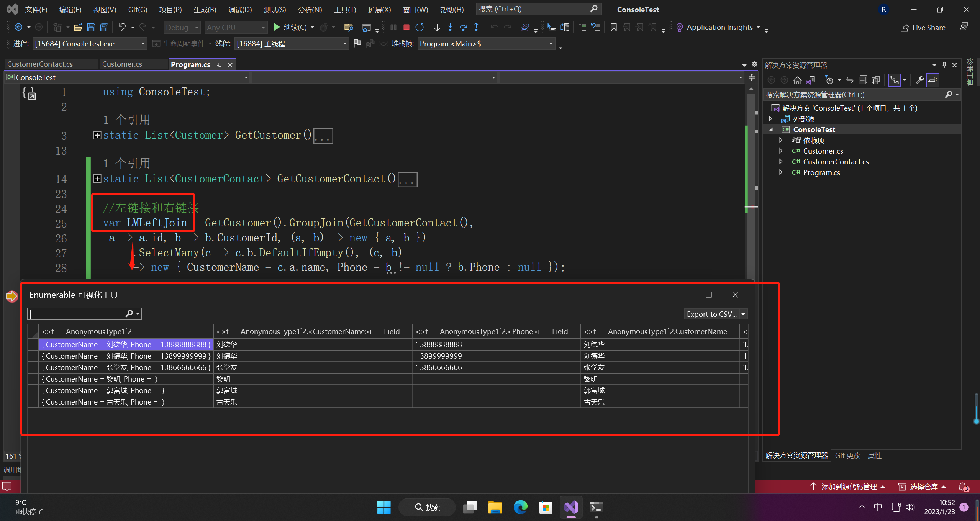Switch to the Customer.cs tab
The image size is (980, 521).
(122, 64)
